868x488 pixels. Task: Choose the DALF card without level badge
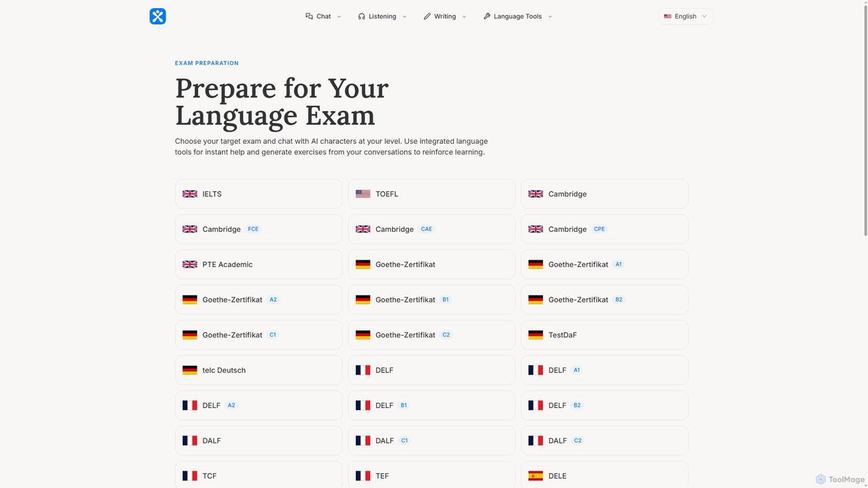tap(258, 441)
